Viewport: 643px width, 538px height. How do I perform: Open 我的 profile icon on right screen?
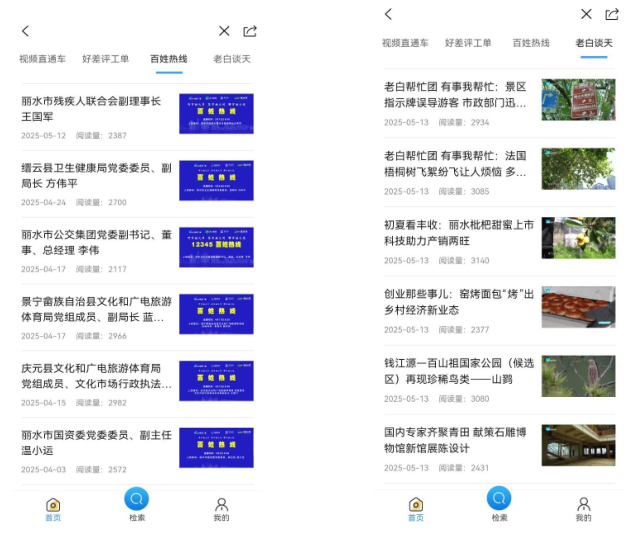tap(584, 510)
